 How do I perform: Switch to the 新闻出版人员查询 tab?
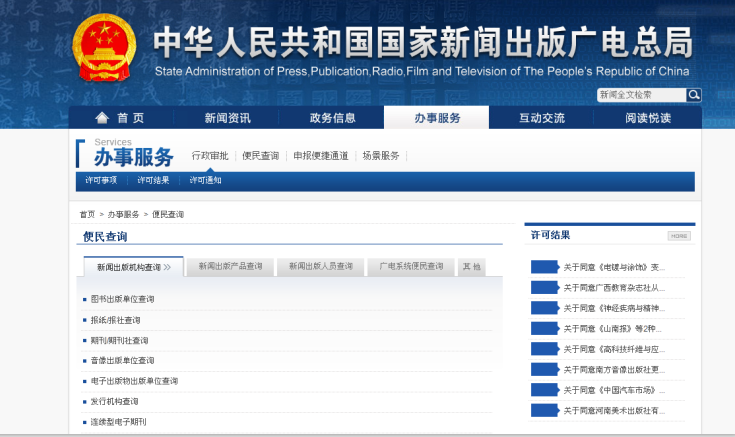(321, 266)
